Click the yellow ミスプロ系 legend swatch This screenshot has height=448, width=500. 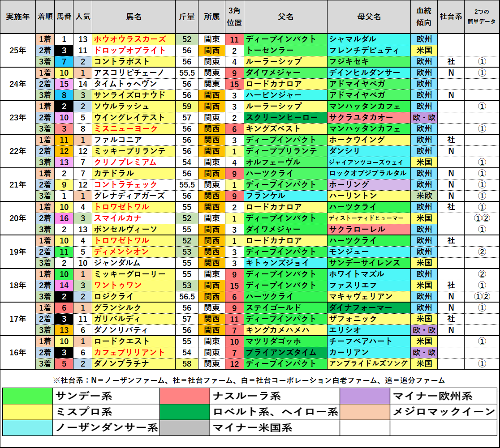(x=27, y=412)
